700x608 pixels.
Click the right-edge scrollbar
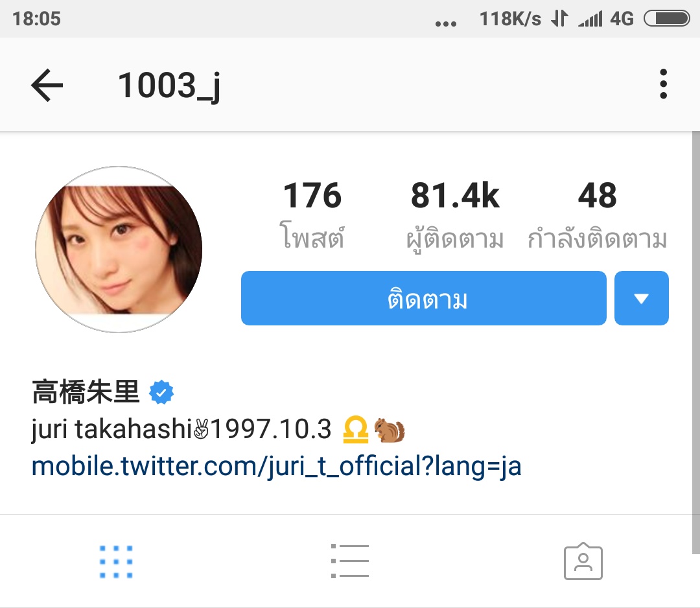[x=696, y=343]
